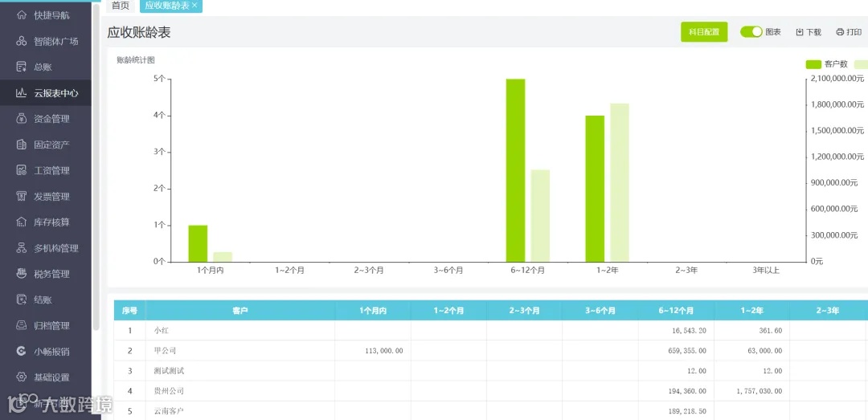The width and height of the screenshot is (868, 420).
Task: Click the 发票管理 invoice icon
Action: pyautogui.click(x=22, y=197)
